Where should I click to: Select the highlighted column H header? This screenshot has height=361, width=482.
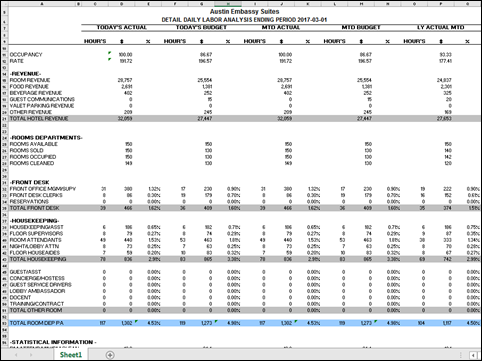point(228,4)
